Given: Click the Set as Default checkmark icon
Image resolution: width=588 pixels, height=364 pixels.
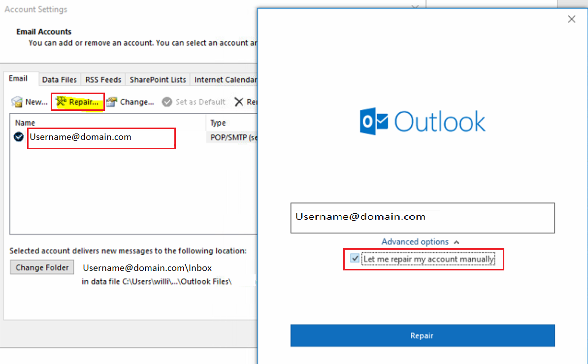Looking at the screenshot, I should (167, 101).
